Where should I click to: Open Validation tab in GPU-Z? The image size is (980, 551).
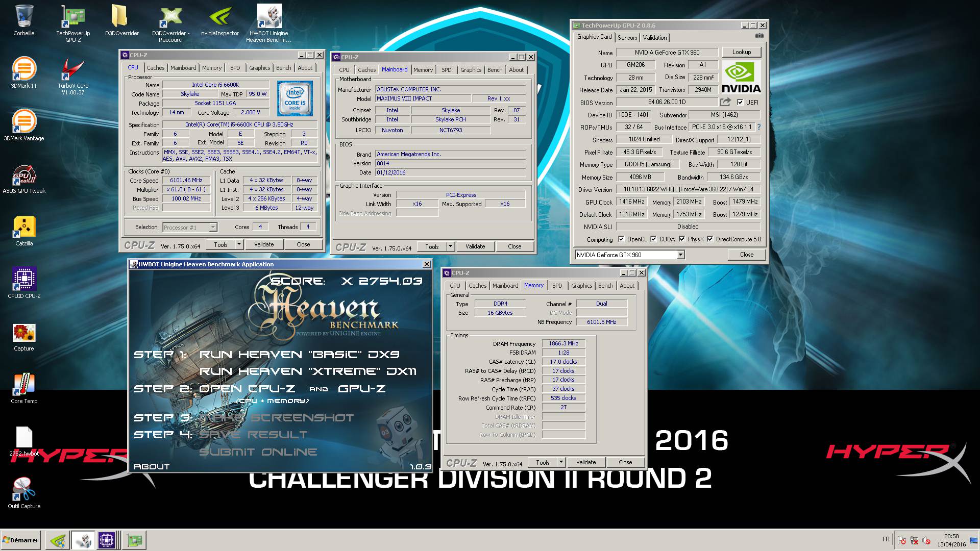[654, 38]
